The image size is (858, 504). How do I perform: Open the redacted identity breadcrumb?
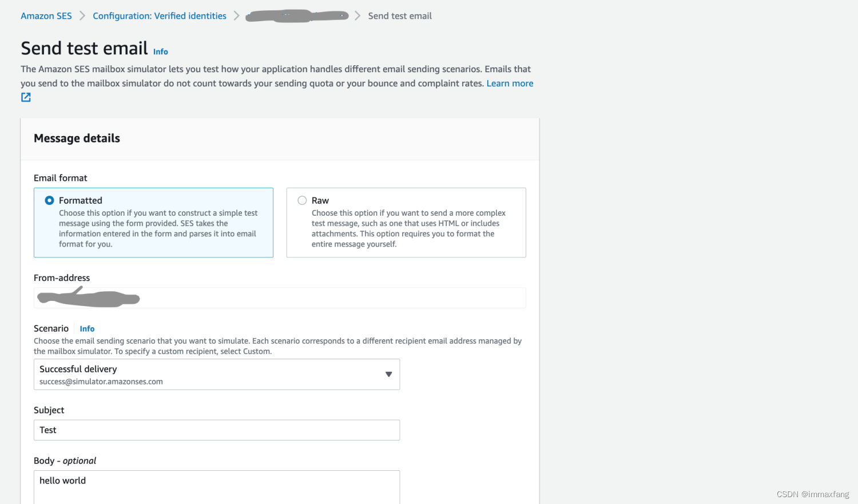297,16
